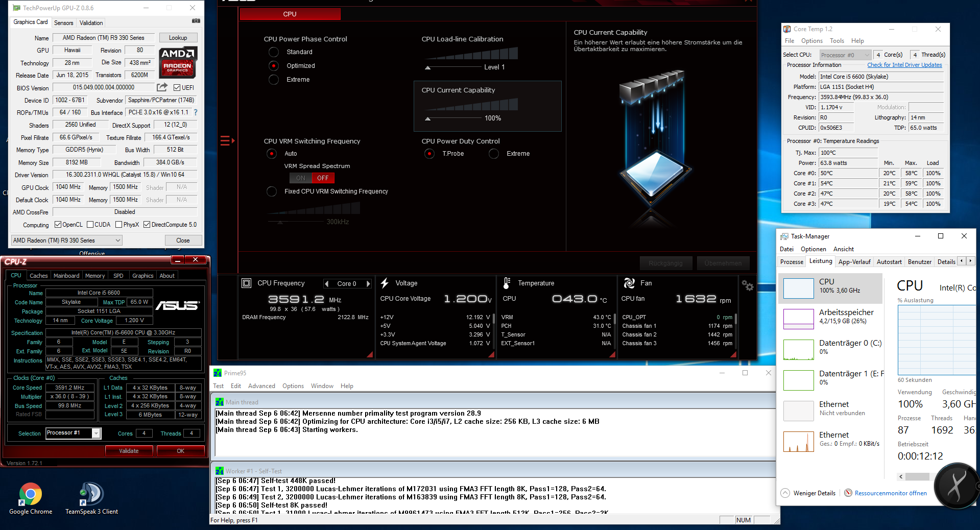
Task: Click the Bus Interface question mark icon
Action: coord(195,112)
